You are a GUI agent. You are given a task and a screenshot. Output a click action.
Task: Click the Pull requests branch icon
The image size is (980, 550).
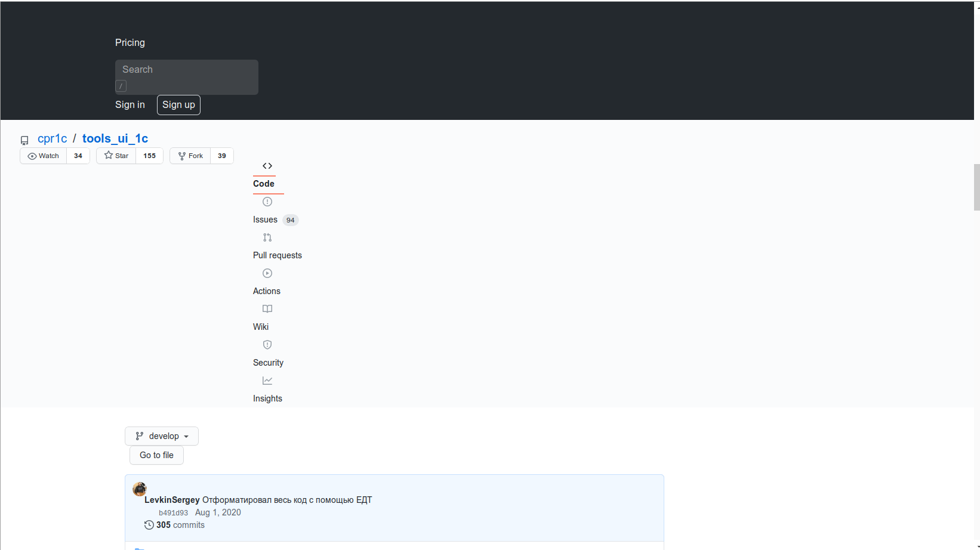(267, 237)
